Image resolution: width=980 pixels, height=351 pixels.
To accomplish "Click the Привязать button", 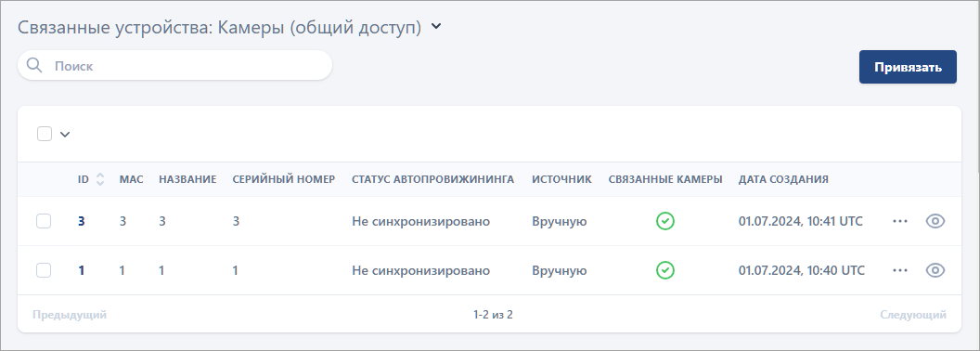I will pos(908,67).
